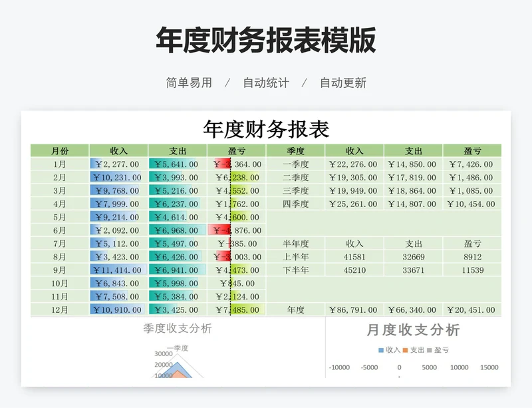Viewport: 532px width, 408px height.
Task: Click the ¥6,968.00 expense cell
Action: (x=178, y=230)
